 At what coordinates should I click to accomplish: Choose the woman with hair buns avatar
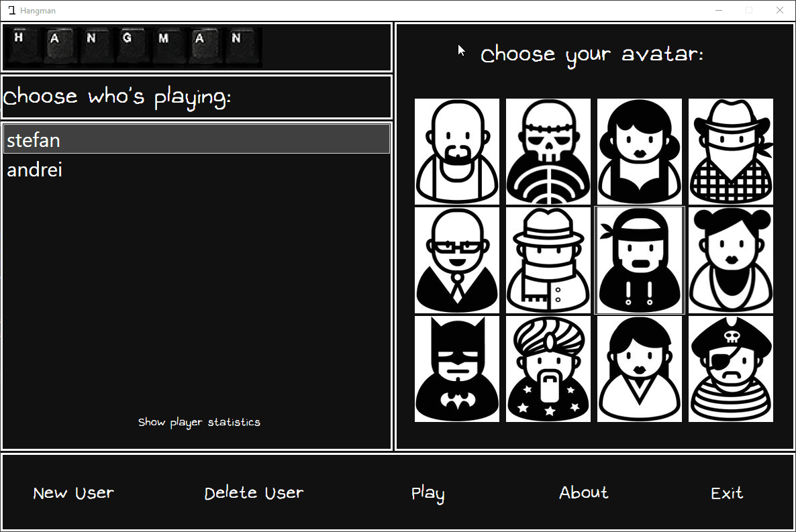click(730, 260)
